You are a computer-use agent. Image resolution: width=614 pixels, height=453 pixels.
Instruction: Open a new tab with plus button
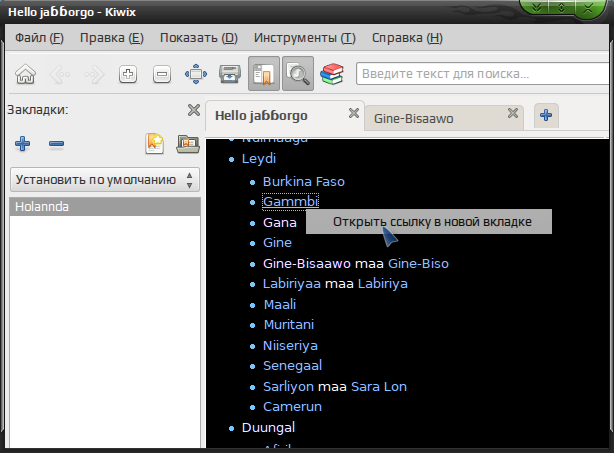(x=546, y=115)
